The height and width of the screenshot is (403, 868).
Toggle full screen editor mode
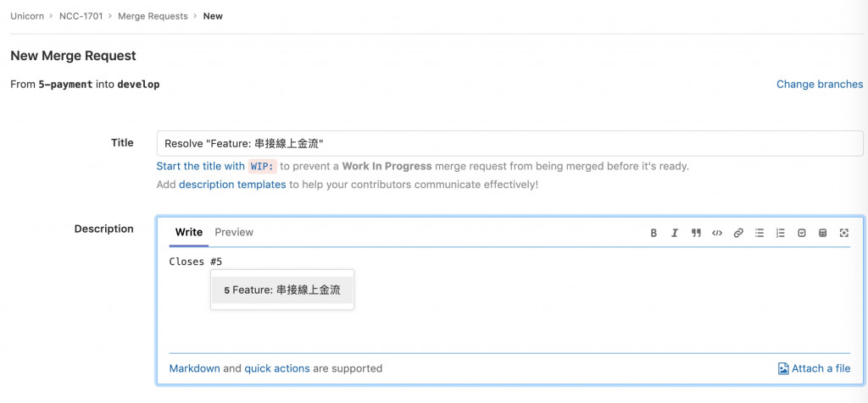843,233
